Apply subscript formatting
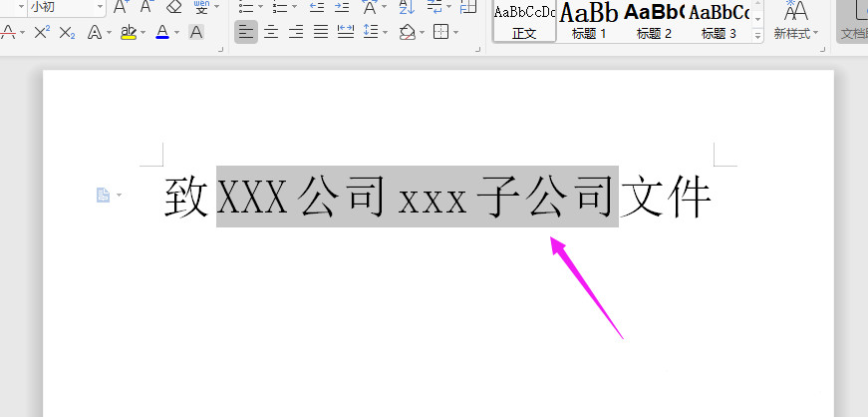868x417 pixels. (67, 32)
